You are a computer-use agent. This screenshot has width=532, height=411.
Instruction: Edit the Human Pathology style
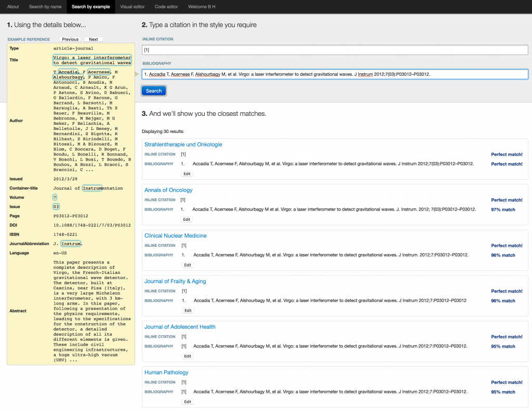pyautogui.click(x=188, y=402)
